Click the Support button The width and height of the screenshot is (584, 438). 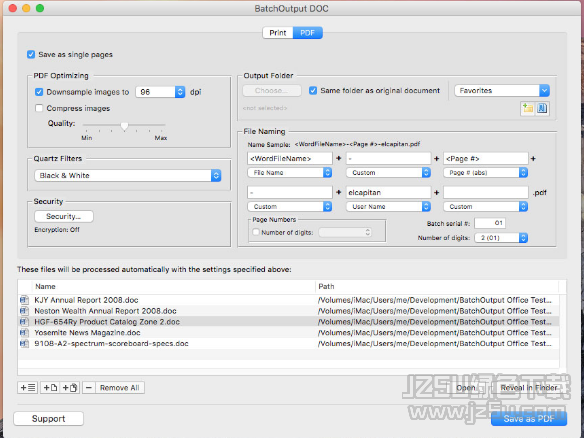(48, 418)
